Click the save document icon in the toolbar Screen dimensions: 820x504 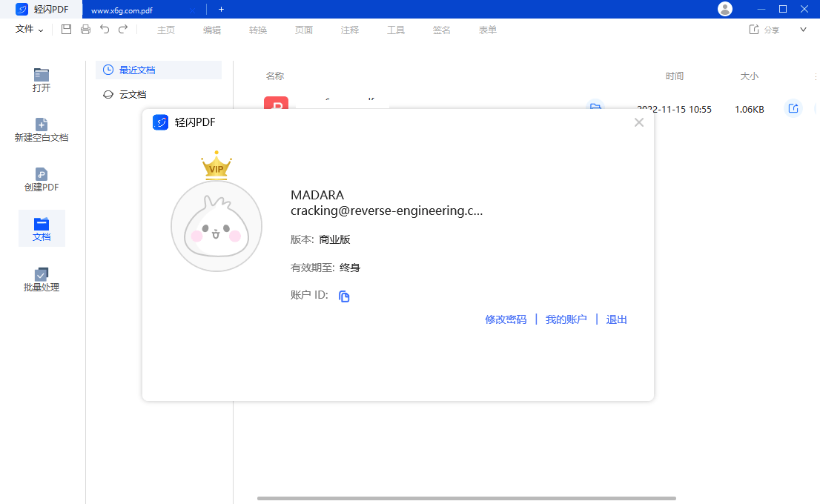pos(66,29)
